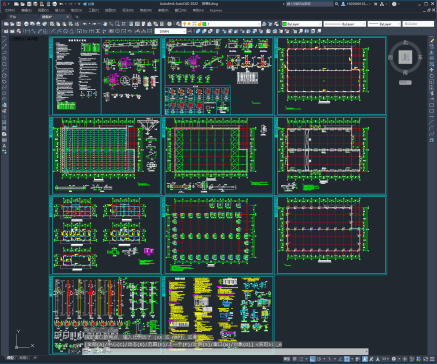Open status bar customization menu icon

[432, 359]
